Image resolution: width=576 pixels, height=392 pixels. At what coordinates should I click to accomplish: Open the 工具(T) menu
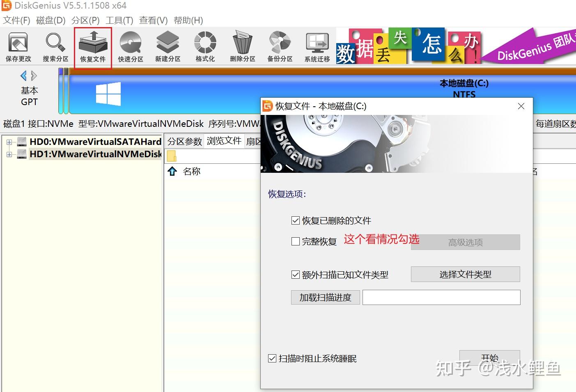click(x=119, y=20)
